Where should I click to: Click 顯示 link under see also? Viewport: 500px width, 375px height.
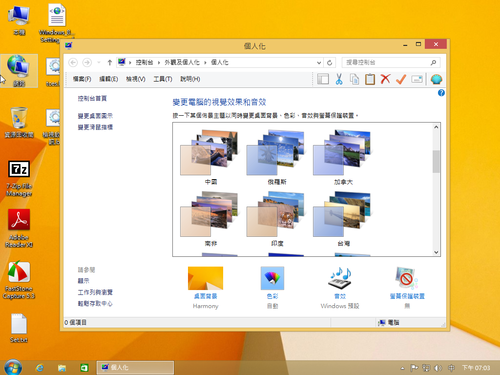(x=83, y=281)
